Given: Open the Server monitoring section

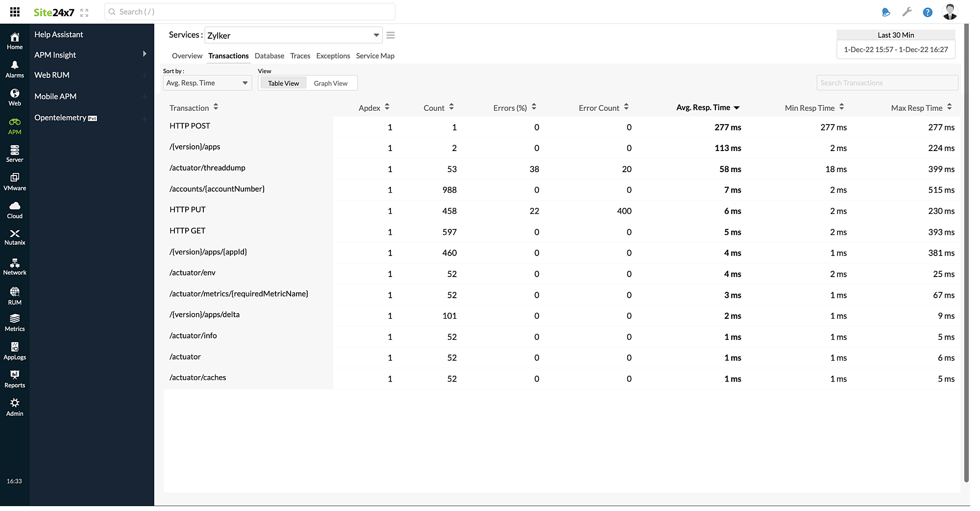Looking at the screenshot, I should 15,153.
